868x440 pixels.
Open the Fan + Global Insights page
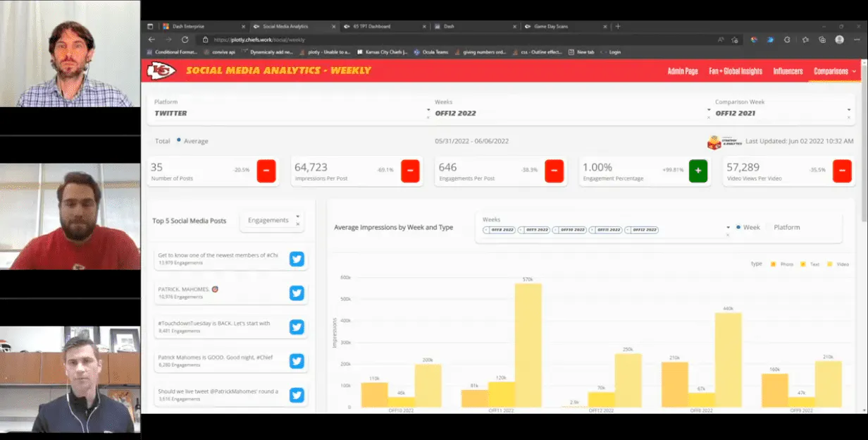pos(736,71)
